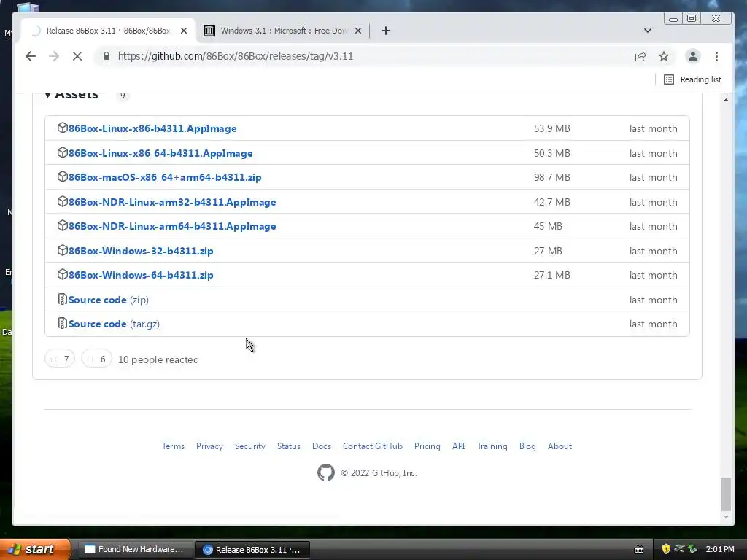
Task: Click the 10 people reacted text
Action: click(158, 360)
